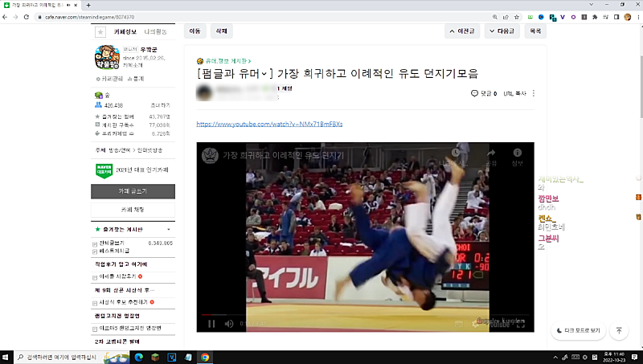Open the video settings gear
Image resolution: width=643 pixels, height=364 pixels.
point(476,324)
